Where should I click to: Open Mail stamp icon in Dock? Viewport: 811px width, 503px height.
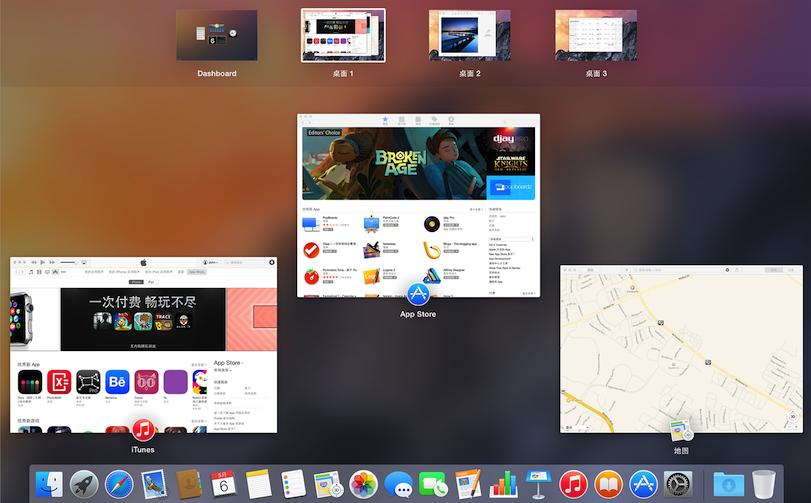pyautogui.click(x=154, y=484)
